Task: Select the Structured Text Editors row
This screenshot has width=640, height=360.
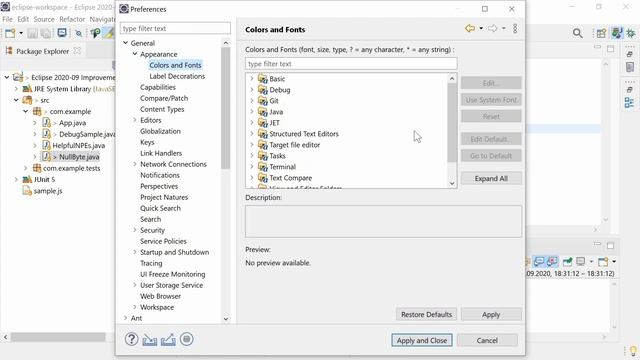Action: (x=304, y=134)
